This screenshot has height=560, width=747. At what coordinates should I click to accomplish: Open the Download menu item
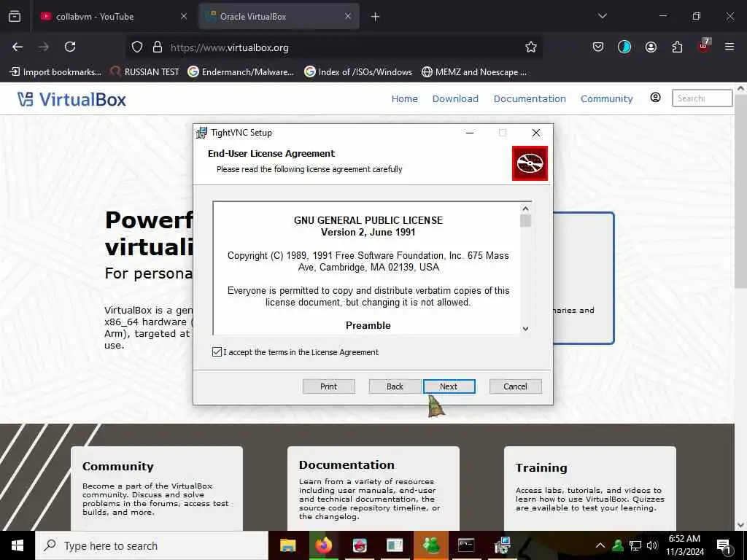coord(455,98)
